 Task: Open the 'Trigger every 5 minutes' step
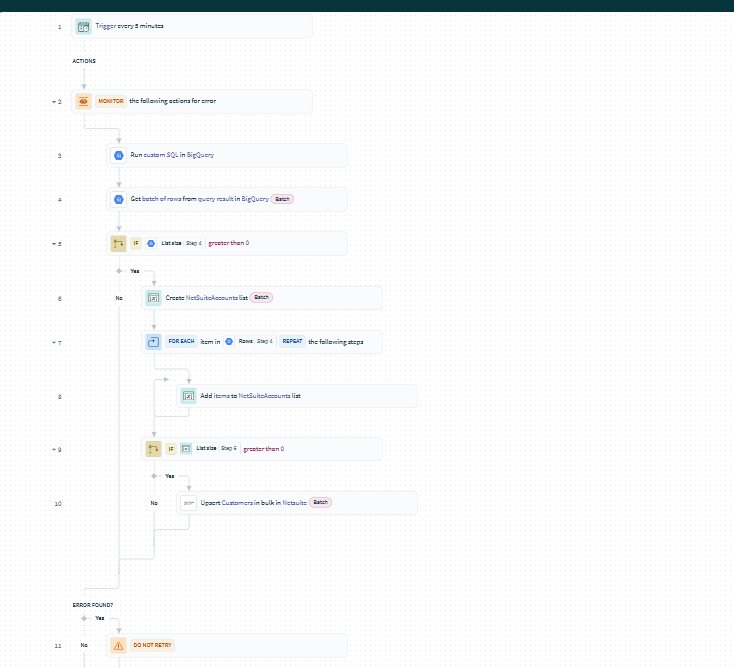[x=130, y=26]
